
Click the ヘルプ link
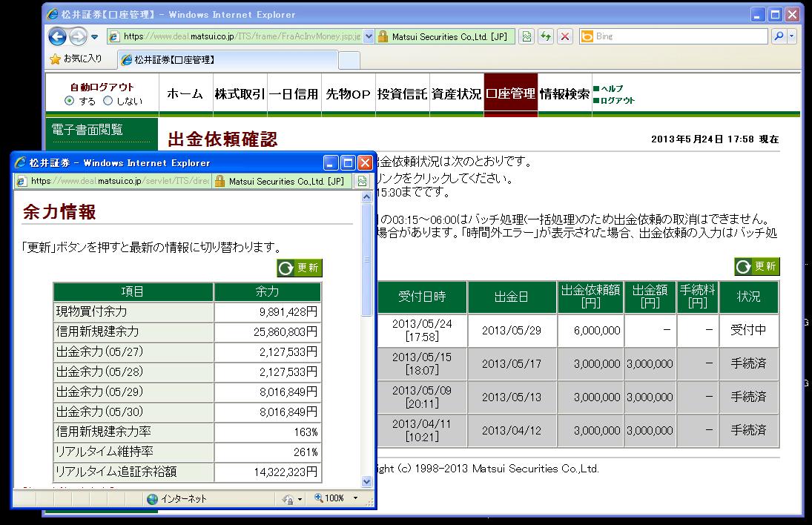[612, 89]
